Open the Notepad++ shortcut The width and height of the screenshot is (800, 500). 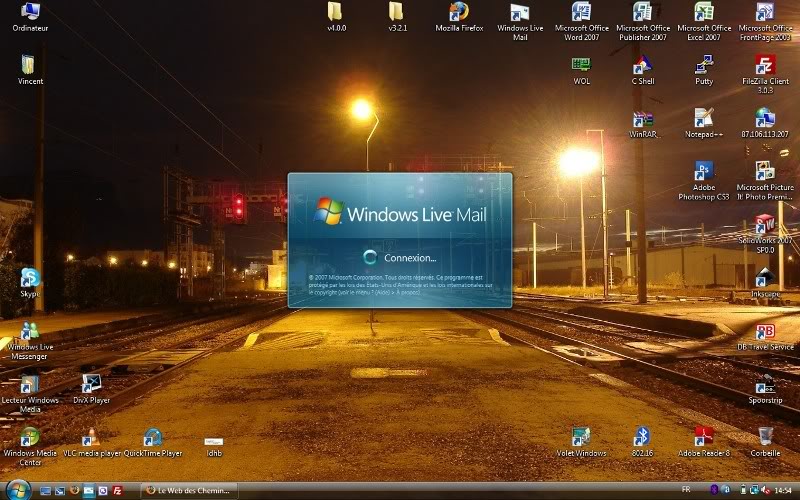coord(704,123)
